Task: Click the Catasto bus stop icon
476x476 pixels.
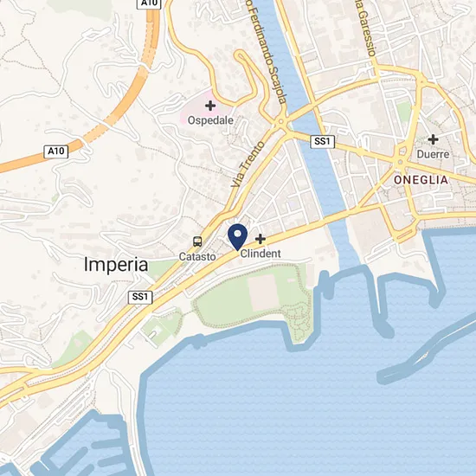Action: click(x=197, y=241)
